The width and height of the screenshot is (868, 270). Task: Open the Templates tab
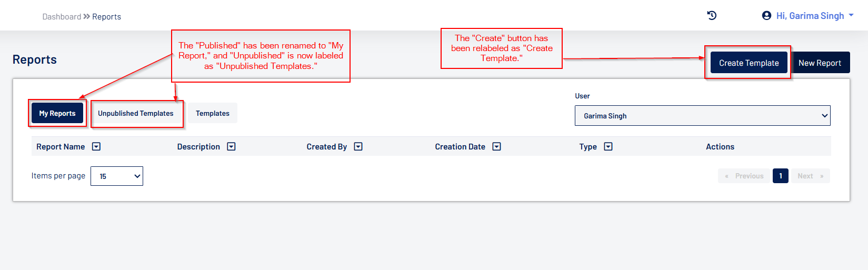213,113
